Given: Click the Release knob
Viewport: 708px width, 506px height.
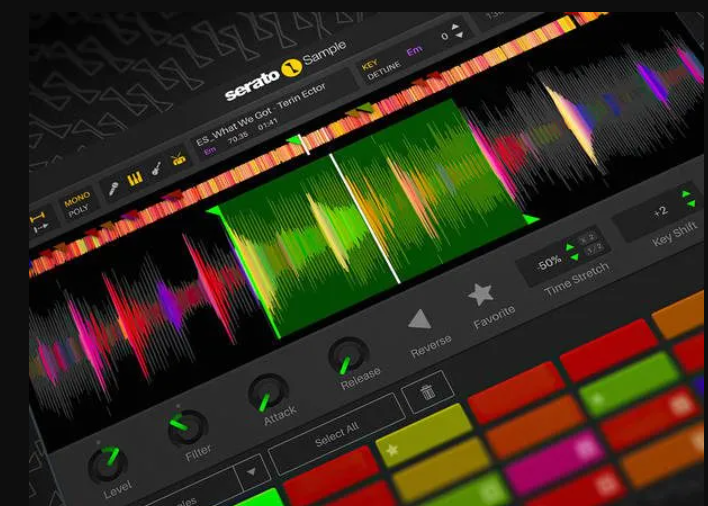Looking at the screenshot, I should click(x=348, y=355).
